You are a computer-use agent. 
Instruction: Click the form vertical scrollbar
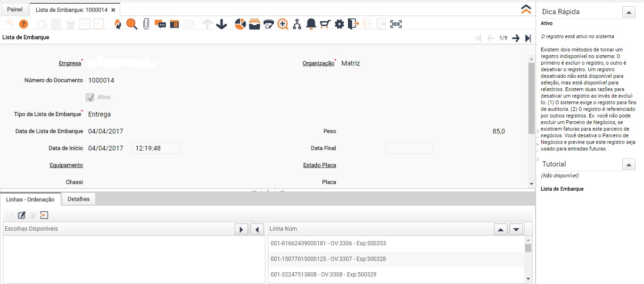tap(531, 99)
